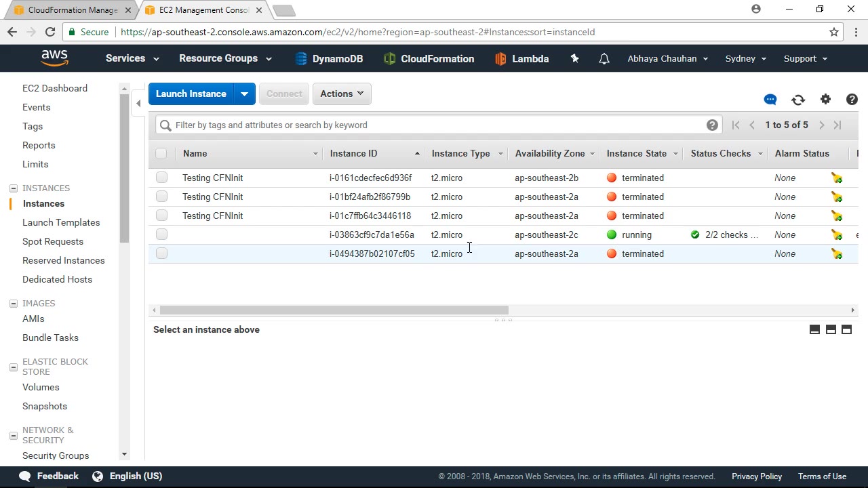Select instance i-0494387b02107cf05 checkbox
The height and width of the screenshot is (488, 868).
pyautogui.click(x=161, y=253)
